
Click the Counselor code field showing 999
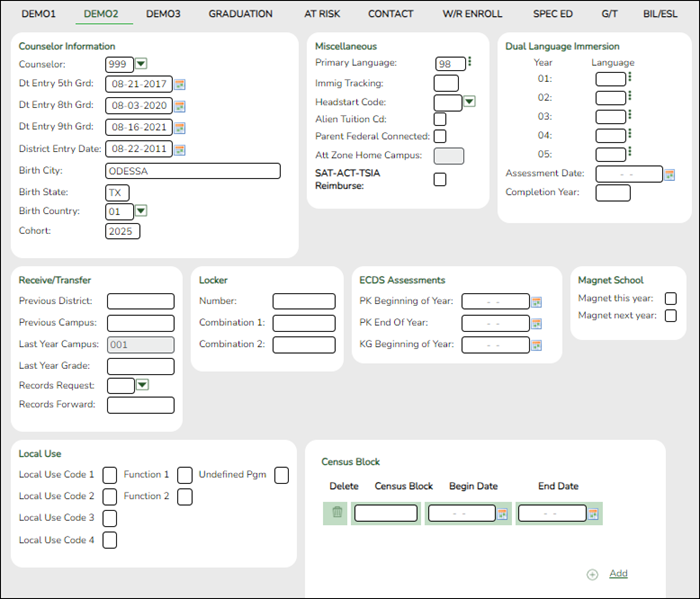(119, 64)
